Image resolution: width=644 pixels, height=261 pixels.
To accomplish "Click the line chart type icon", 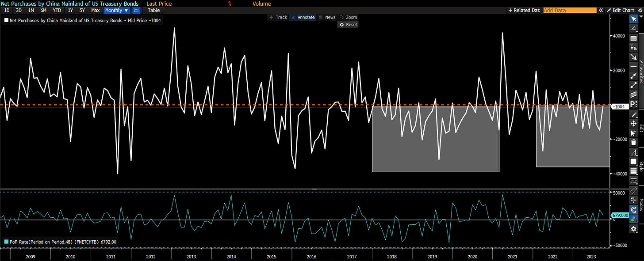I will click(136, 10).
